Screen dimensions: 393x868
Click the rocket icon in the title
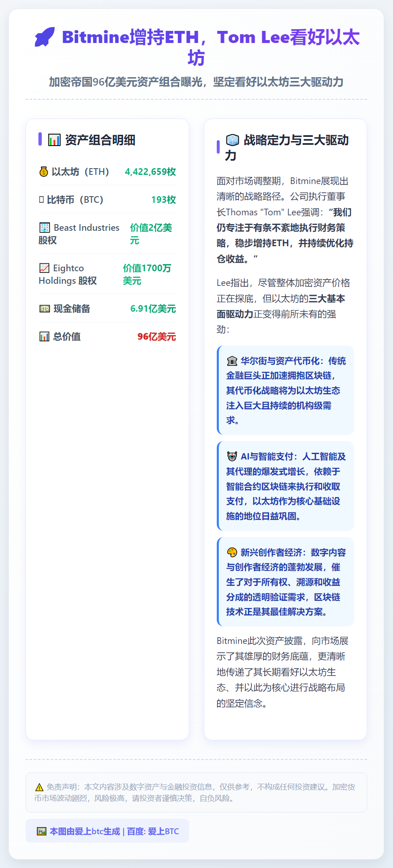click(45, 37)
